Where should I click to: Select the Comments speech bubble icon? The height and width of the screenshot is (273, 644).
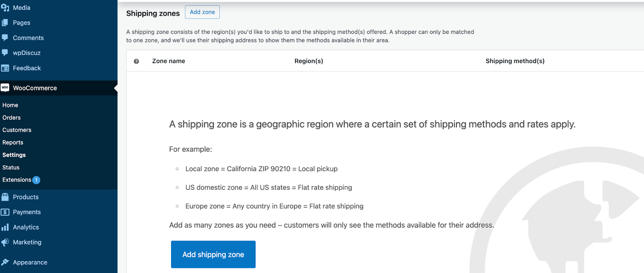point(5,37)
